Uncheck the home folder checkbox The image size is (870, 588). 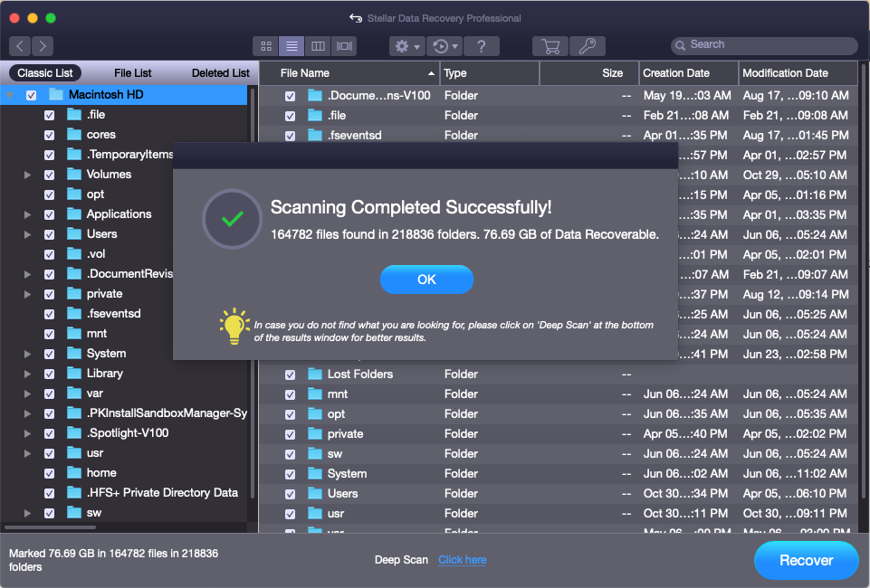coord(50,473)
